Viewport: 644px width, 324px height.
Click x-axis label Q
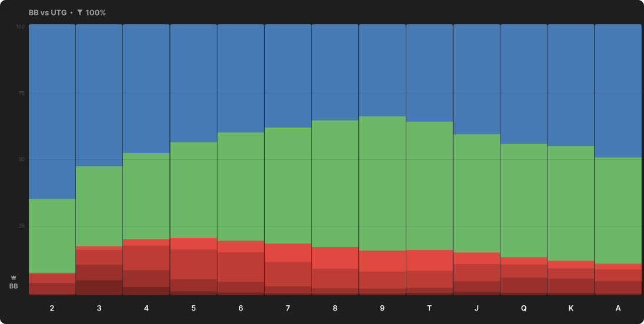coord(523,308)
